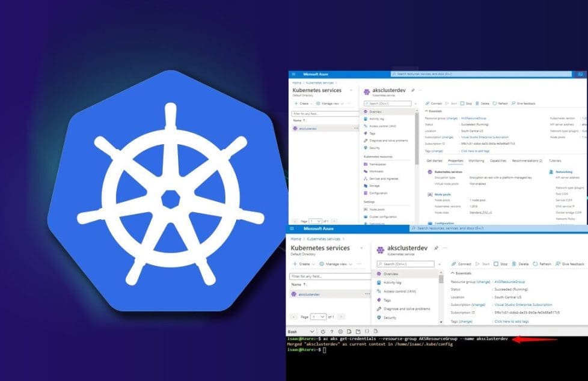Go to the previous page in lower portal pagination

click(294, 317)
